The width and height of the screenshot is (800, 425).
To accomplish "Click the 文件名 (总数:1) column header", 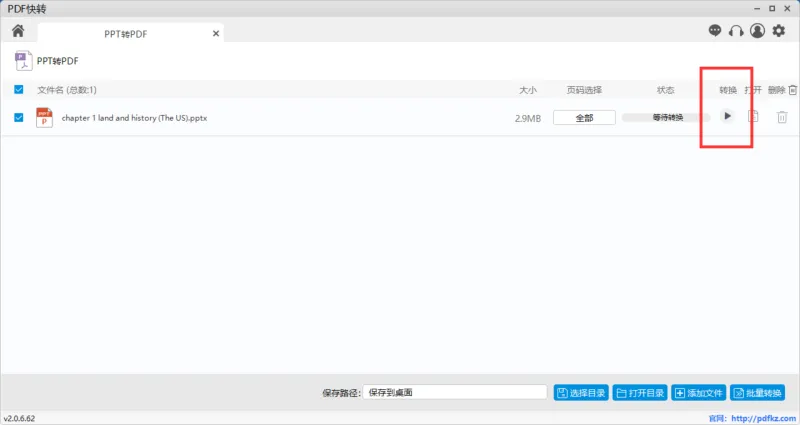I will [x=67, y=90].
